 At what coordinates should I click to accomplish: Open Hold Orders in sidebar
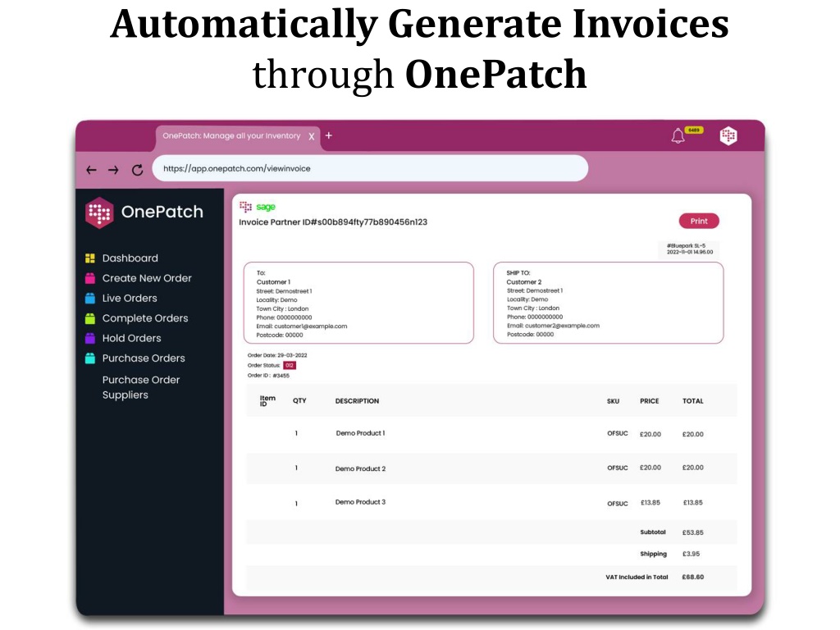132,338
